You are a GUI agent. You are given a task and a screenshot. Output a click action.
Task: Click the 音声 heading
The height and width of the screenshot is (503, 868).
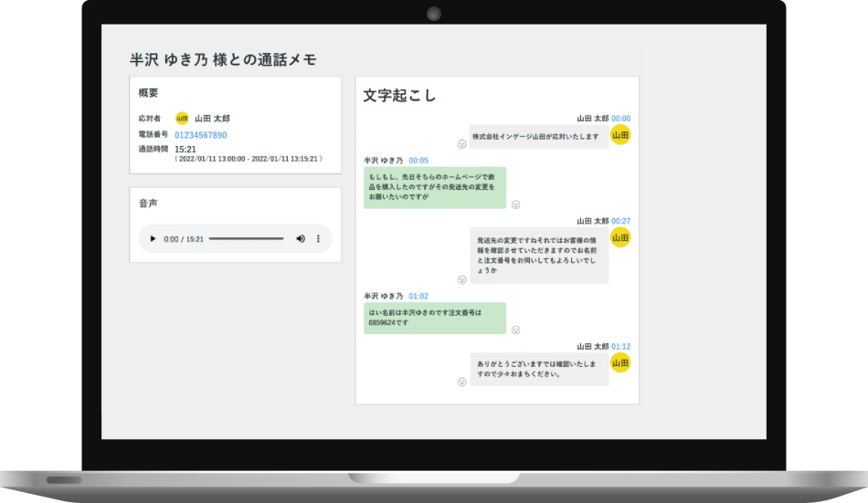pyautogui.click(x=148, y=203)
